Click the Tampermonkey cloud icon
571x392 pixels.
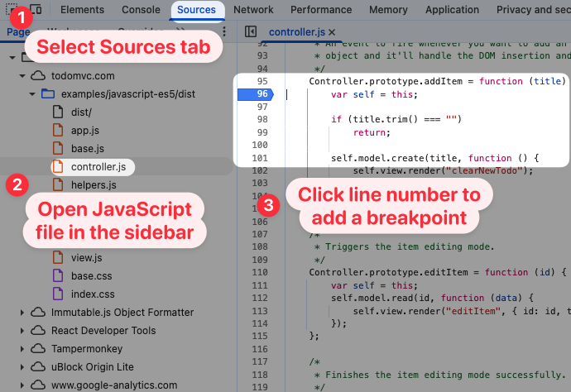pyautogui.click(x=38, y=349)
